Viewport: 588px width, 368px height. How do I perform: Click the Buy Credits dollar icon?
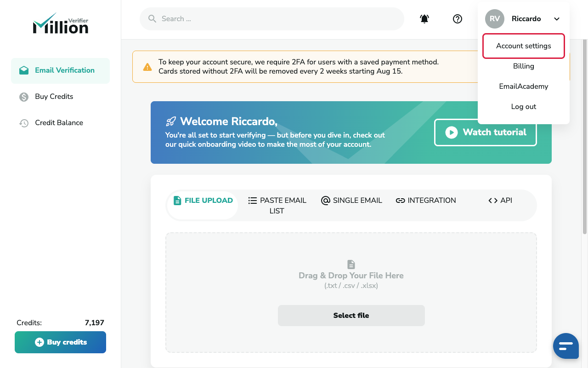(x=24, y=97)
